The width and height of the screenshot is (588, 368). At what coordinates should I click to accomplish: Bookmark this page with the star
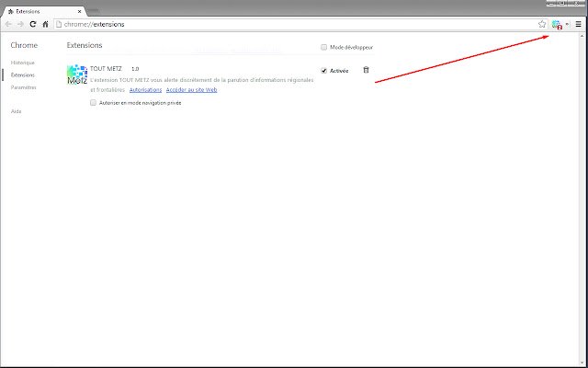(542, 24)
